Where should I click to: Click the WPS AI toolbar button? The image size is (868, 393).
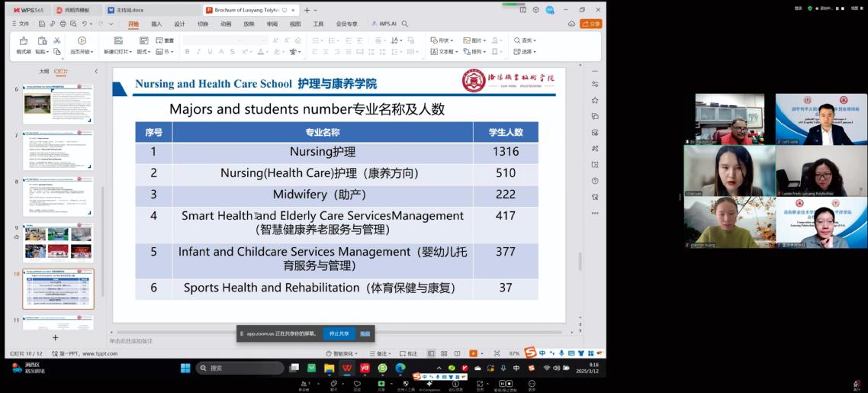tap(384, 24)
